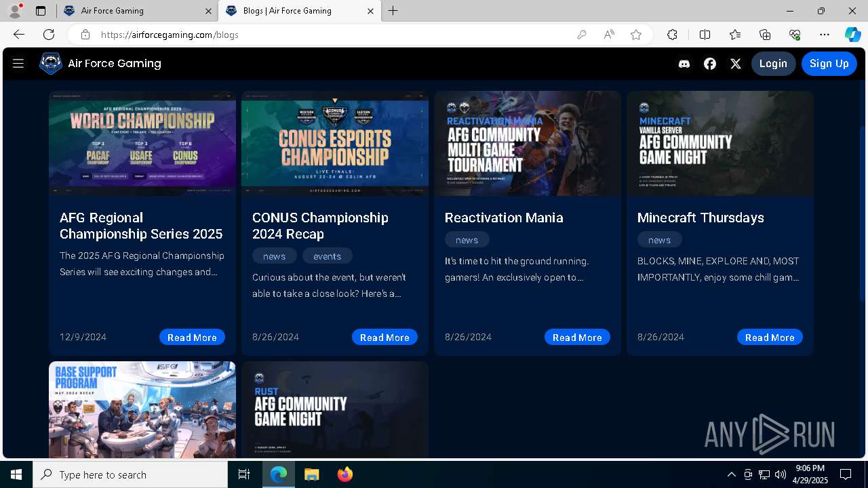
Task: Click the Reactivation Mania title
Action: 504,218
